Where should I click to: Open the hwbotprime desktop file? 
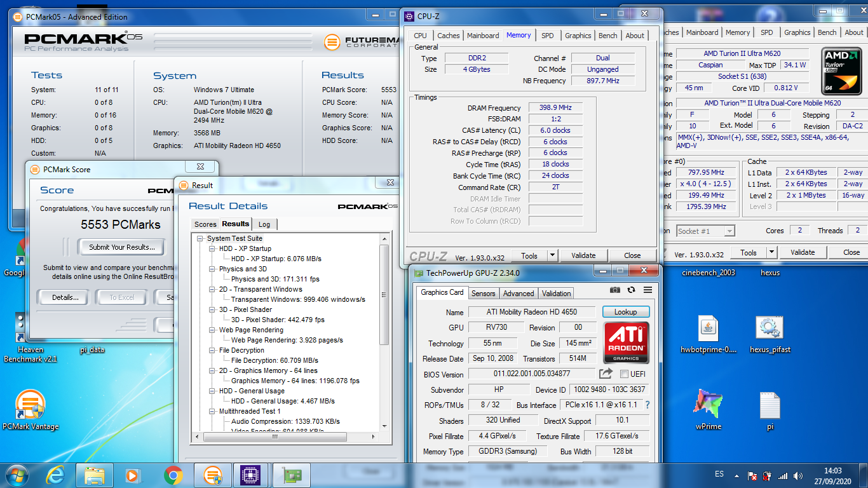point(707,335)
